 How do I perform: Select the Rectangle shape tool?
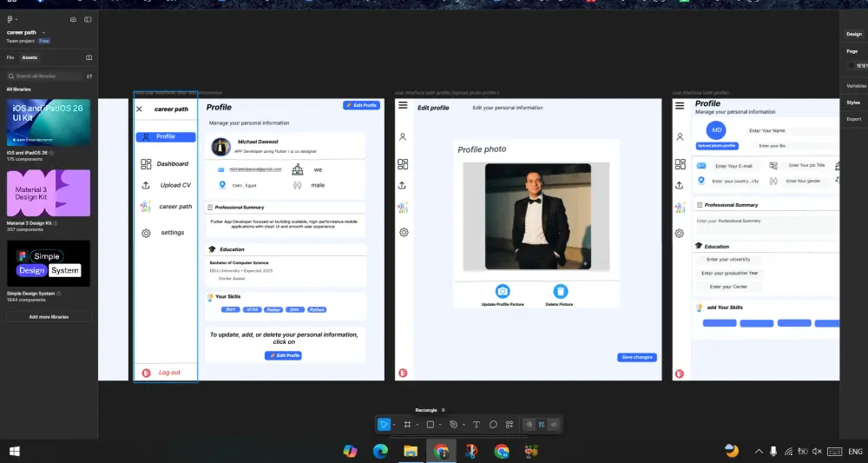[431, 425]
